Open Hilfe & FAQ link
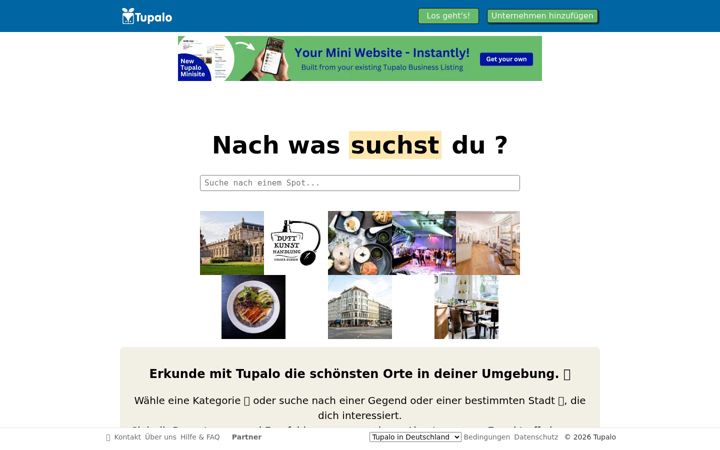Viewport: 720px width, 450px height. point(200,437)
